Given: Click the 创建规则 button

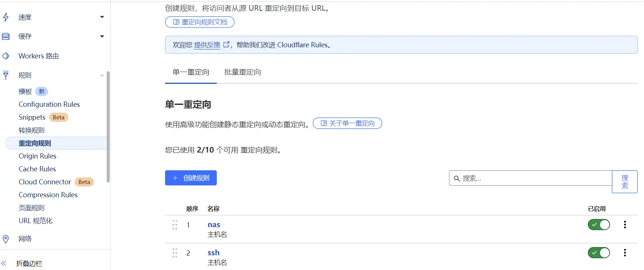Looking at the screenshot, I should pyautogui.click(x=191, y=178).
